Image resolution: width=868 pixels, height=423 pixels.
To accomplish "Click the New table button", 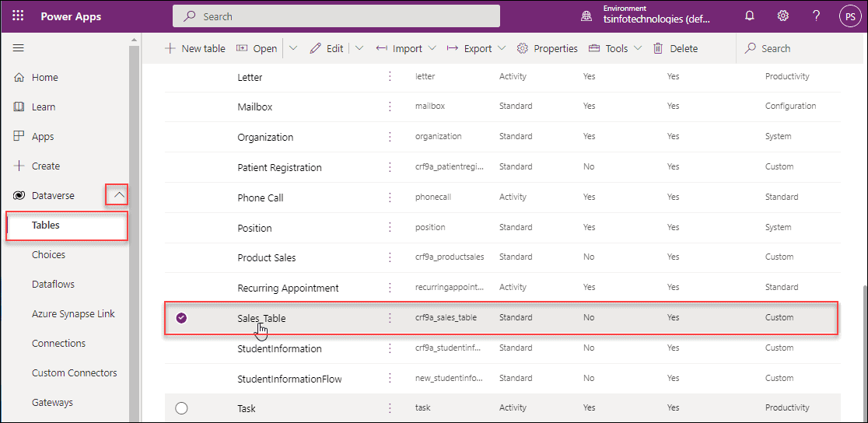I will pyautogui.click(x=195, y=49).
